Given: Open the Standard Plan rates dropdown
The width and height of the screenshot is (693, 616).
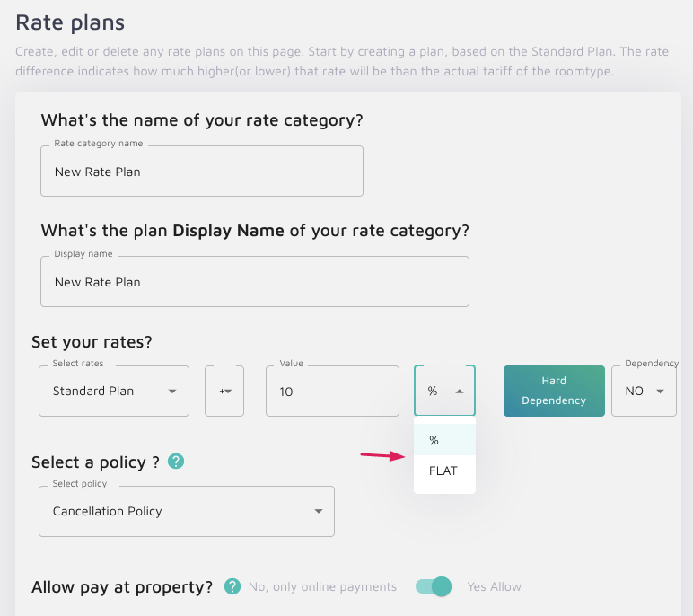Looking at the screenshot, I should tap(113, 392).
